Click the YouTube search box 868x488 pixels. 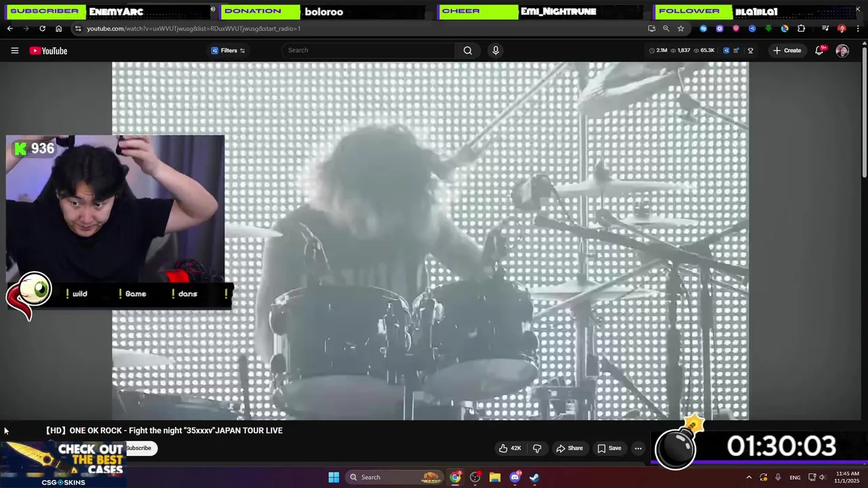370,50
